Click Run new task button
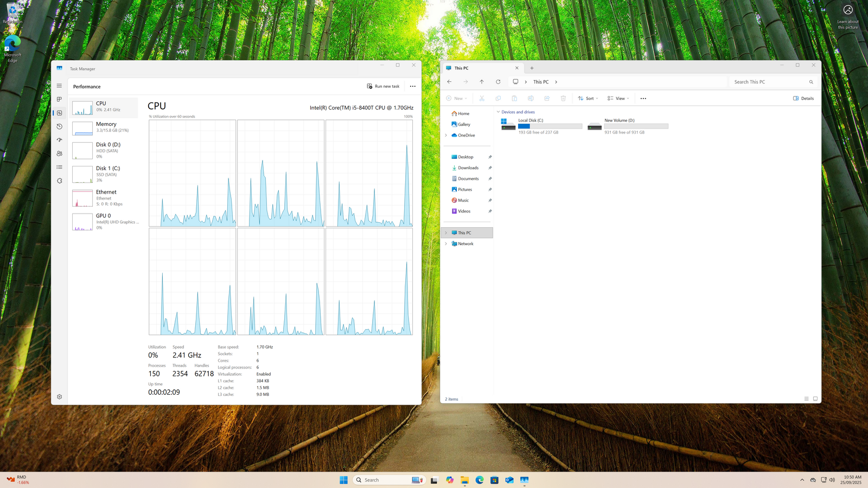The height and width of the screenshot is (488, 868). pyautogui.click(x=383, y=86)
